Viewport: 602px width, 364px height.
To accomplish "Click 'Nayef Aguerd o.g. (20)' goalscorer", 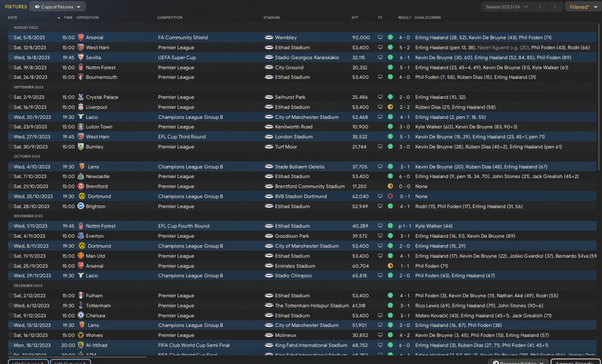I will coord(503,47).
